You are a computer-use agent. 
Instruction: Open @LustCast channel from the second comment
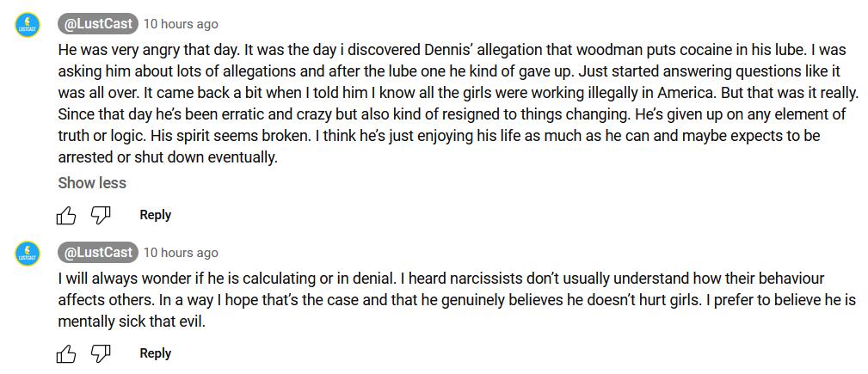click(96, 252)
